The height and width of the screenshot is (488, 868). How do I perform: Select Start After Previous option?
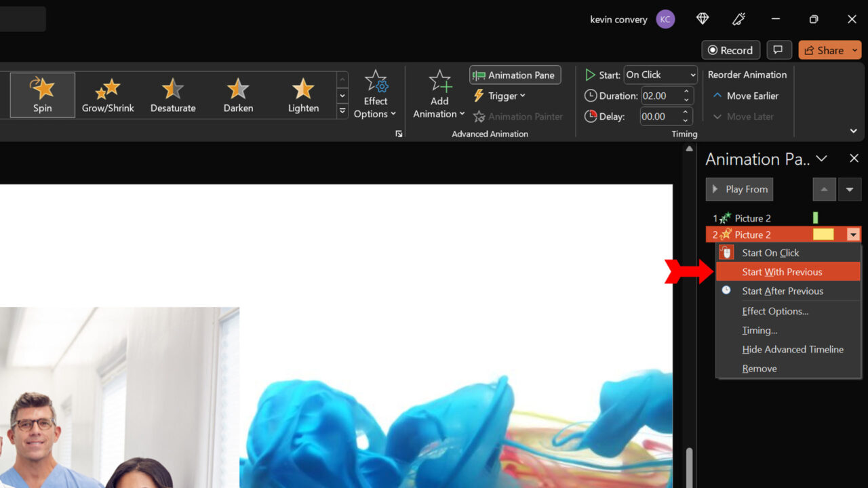click(783, 291)
